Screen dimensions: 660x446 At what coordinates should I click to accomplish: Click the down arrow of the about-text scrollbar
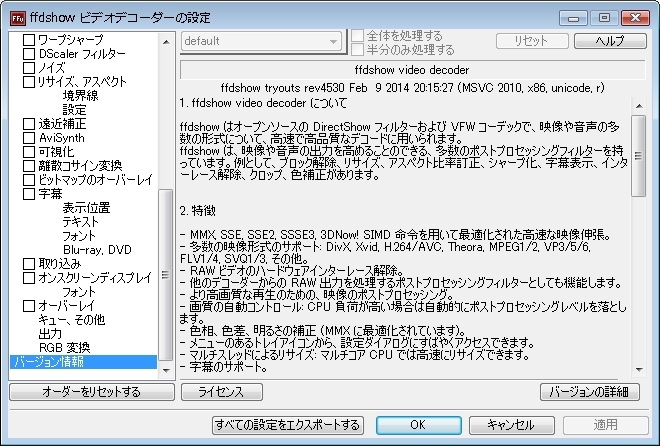[639, 369]
